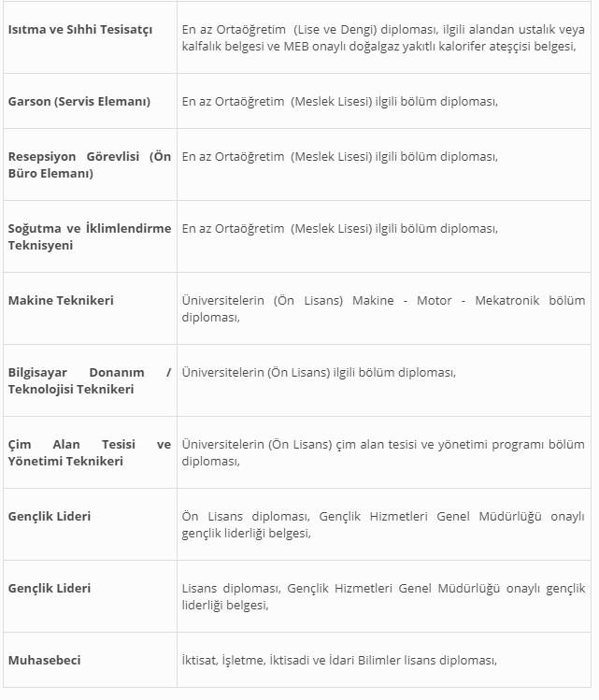Select "Çim Alan Tesisi ve Yönetimi Teknikeri" title

click(x=89, y=452)
